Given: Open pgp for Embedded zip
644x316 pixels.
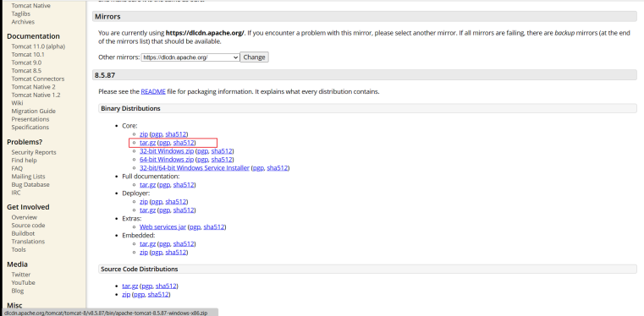Looking at the screenshot, I should pyautogui.click(x=157, y=253).
